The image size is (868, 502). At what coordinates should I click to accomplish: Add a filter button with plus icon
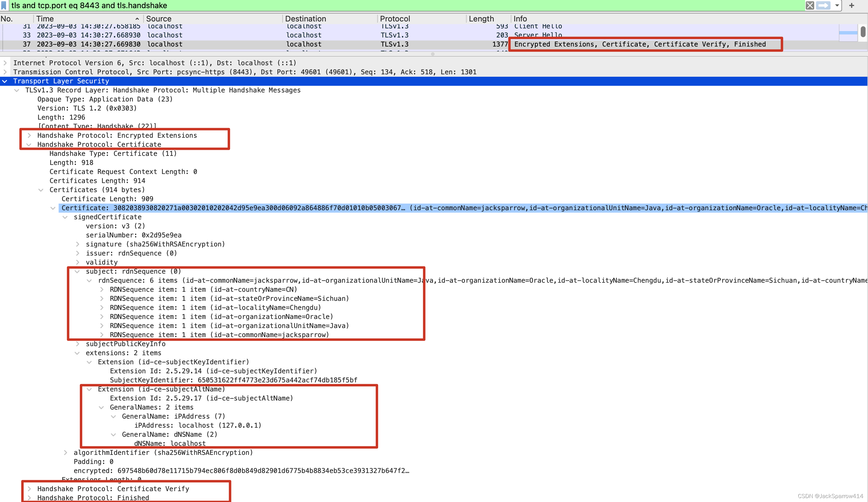851,5
